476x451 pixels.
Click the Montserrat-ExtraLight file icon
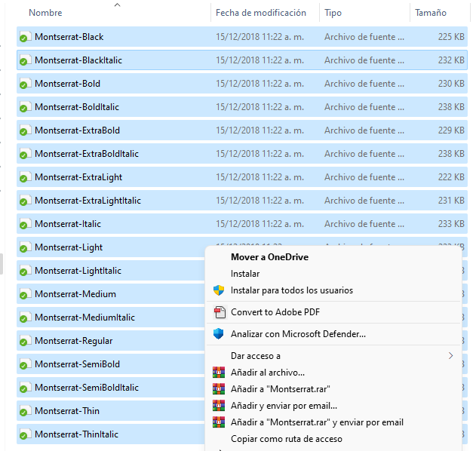pyautogui.click(x=25, y=177)
